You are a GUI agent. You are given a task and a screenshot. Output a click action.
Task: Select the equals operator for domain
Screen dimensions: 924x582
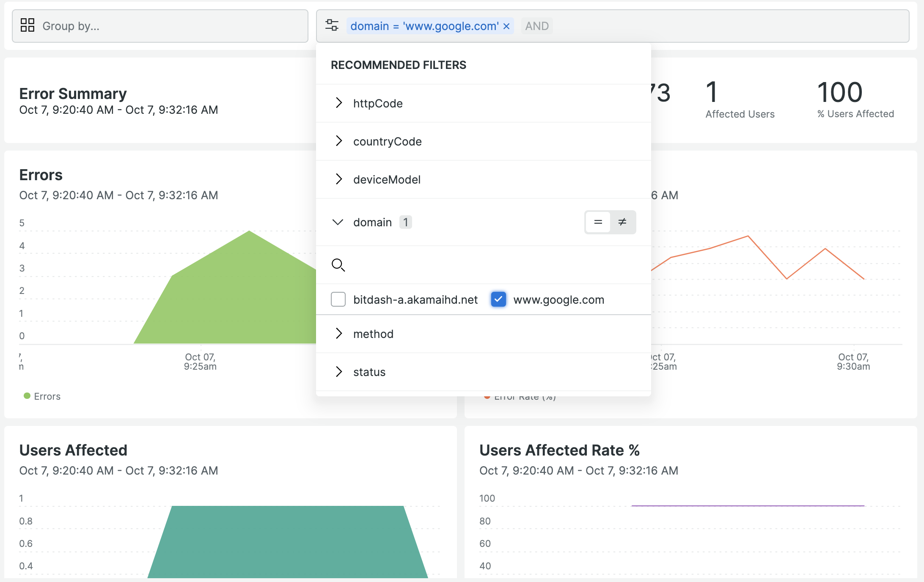[598, 222]
